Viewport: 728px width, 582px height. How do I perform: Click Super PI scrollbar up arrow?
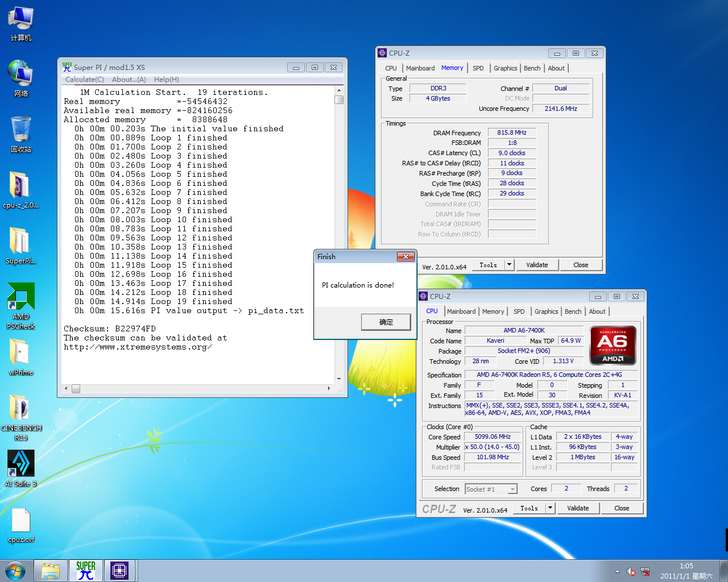[x=339, y=90]
